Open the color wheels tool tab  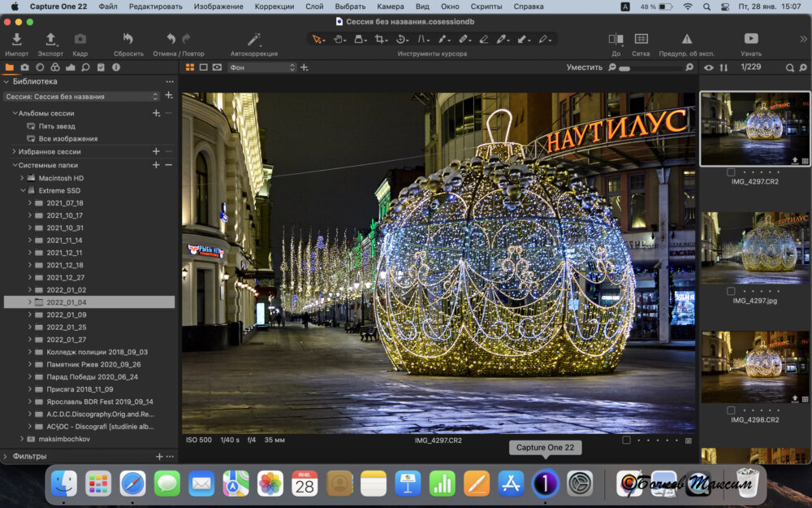pos(55,67)
